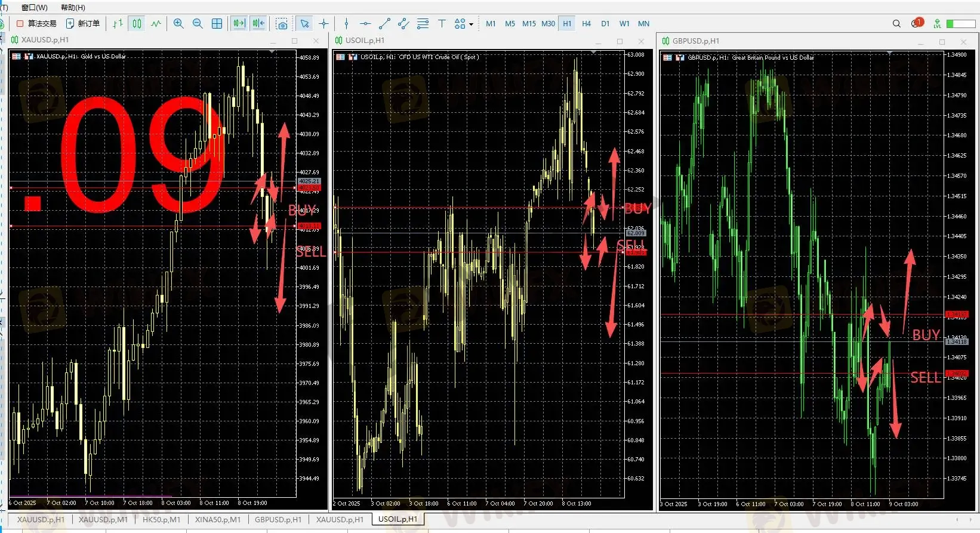980x533 pixels.
Task: Select the M1 timeframe
Action: [x=491, y=24]
